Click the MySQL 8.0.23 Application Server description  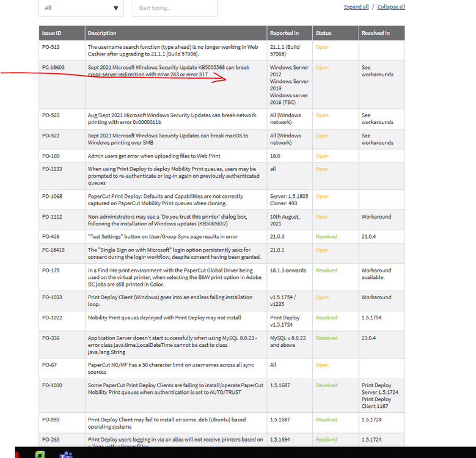pos(172,345)
